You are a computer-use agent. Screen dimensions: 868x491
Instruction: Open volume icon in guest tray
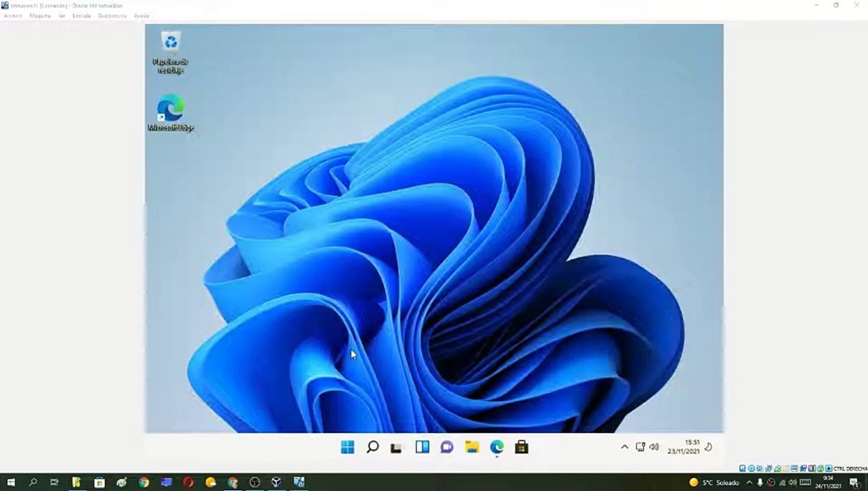[x=654, y=447]
